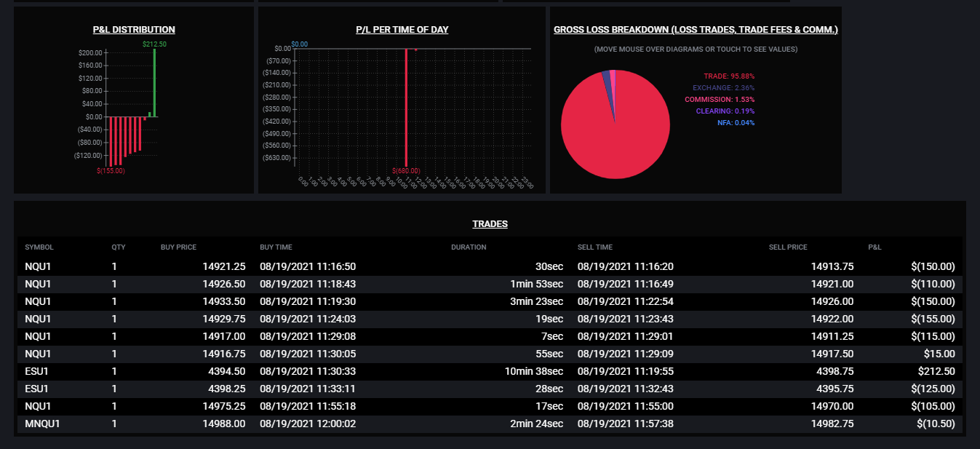This screenshot has width=980, height=449.
Task: Click the BUY PRICE column header
Action: [x=178, y=247]
